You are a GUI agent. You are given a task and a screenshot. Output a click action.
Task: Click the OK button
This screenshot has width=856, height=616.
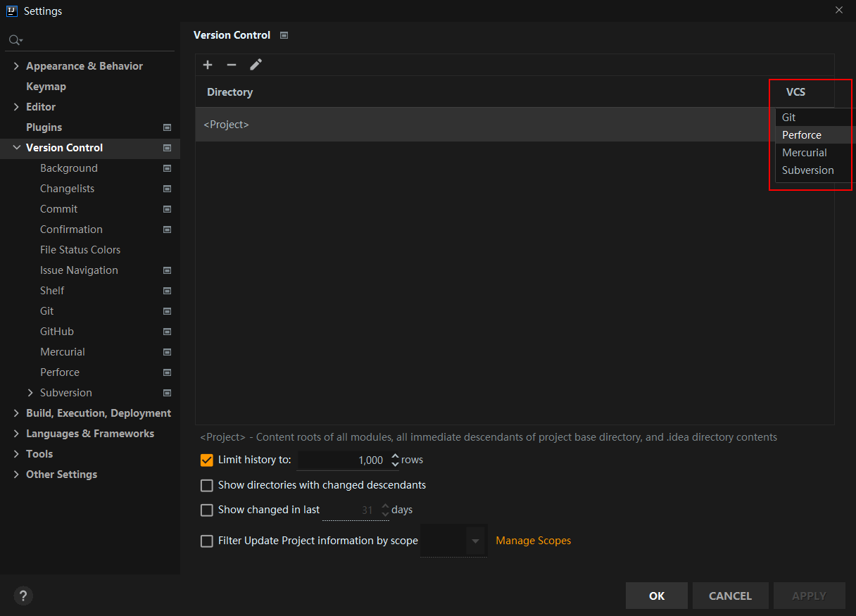(657, 596)
